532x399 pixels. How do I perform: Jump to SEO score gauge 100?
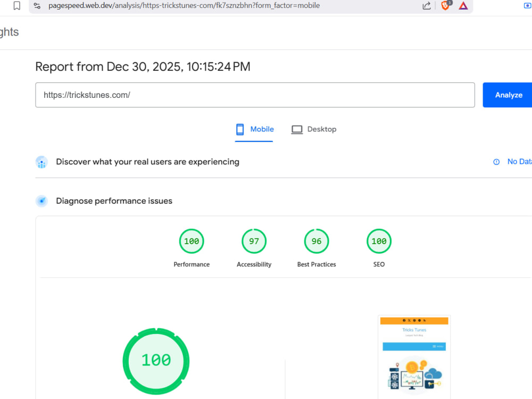tap(379, 241)
